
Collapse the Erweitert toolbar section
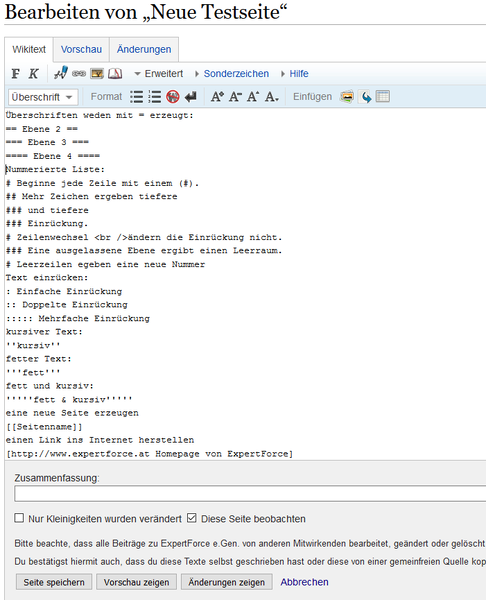158,73
